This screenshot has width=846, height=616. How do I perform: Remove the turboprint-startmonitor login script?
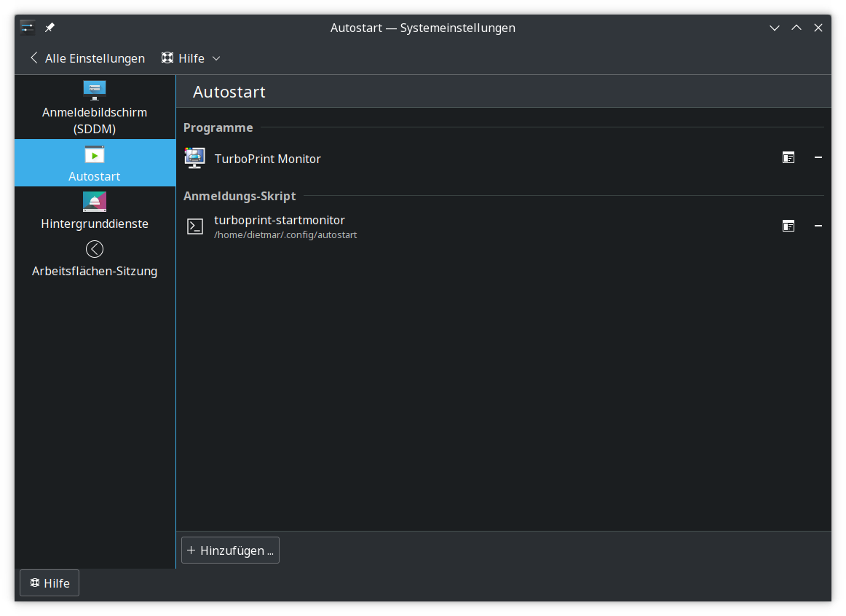point(818,226)
